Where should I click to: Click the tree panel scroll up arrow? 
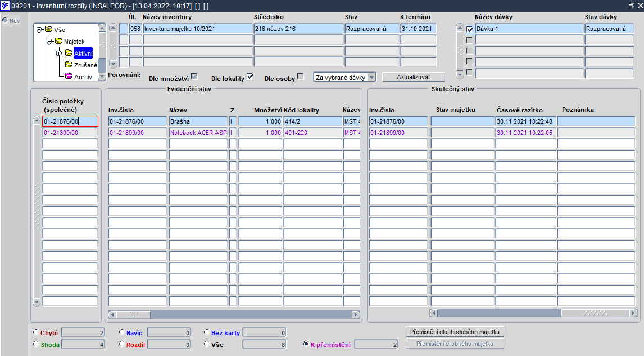pos(102,28)
